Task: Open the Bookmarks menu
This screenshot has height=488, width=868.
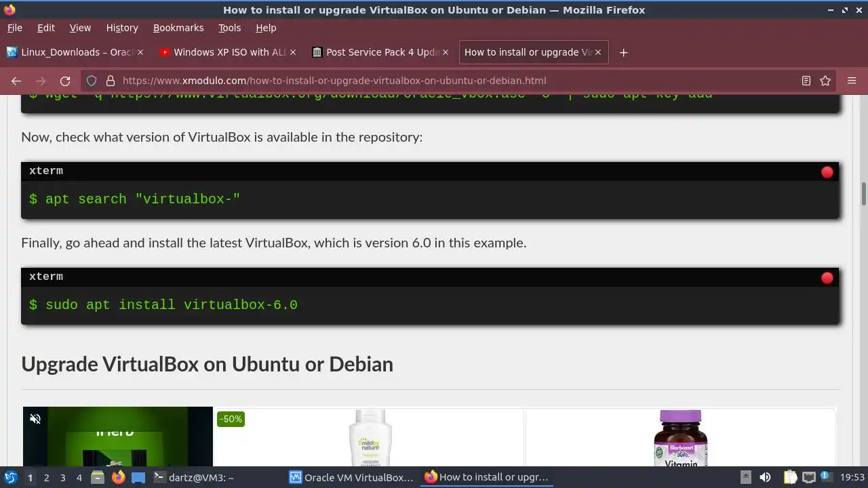Action: [178, 28]
